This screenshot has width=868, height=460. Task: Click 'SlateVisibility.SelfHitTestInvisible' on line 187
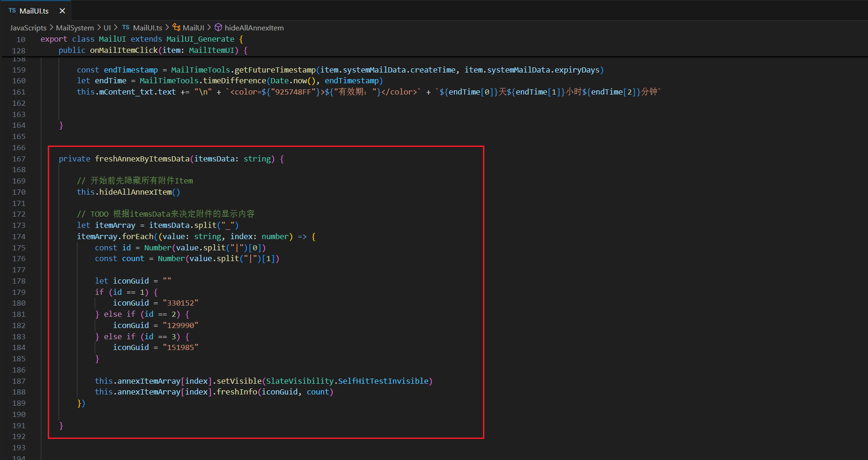[x=348, y=381]
